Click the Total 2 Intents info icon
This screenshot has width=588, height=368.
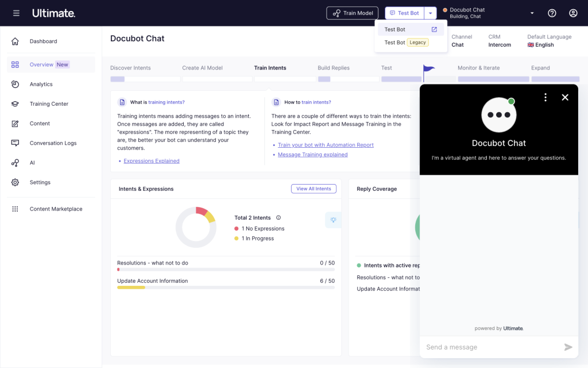point(278,217)
